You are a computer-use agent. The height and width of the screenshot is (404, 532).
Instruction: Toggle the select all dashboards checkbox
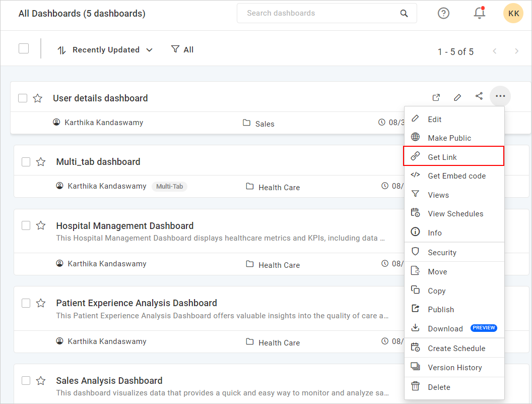pos(24,48)
